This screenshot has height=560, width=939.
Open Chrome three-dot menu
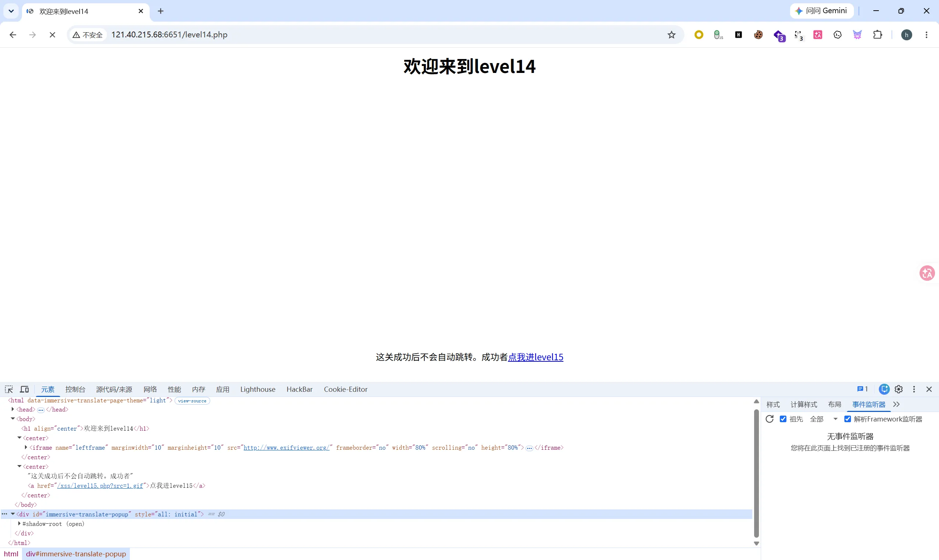click(927, 35)
